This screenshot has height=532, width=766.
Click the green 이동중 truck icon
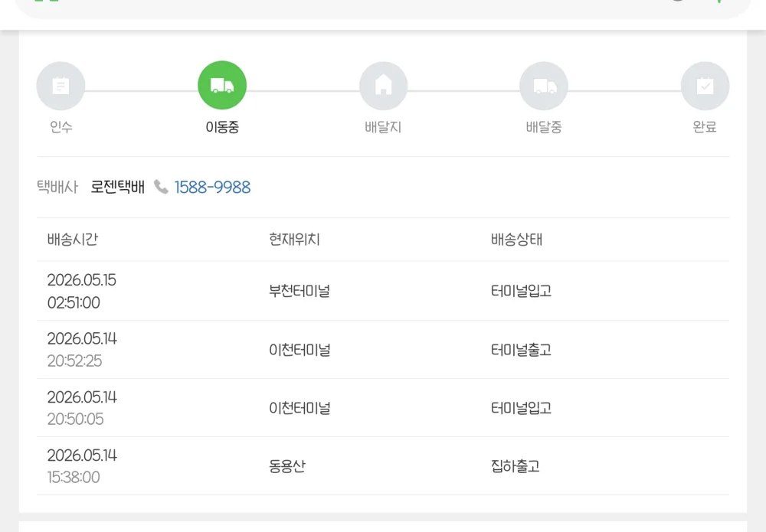[222, 86]
